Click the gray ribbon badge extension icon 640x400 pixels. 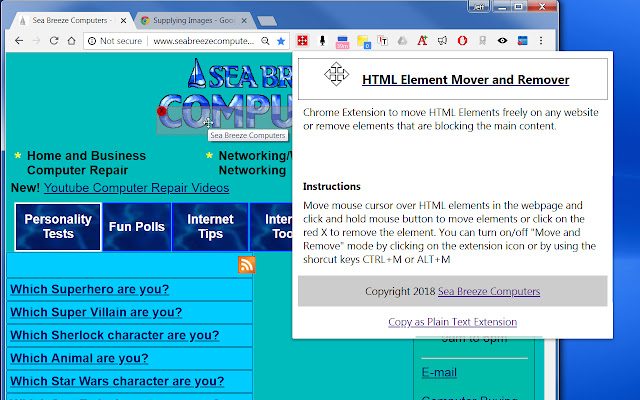482,41
